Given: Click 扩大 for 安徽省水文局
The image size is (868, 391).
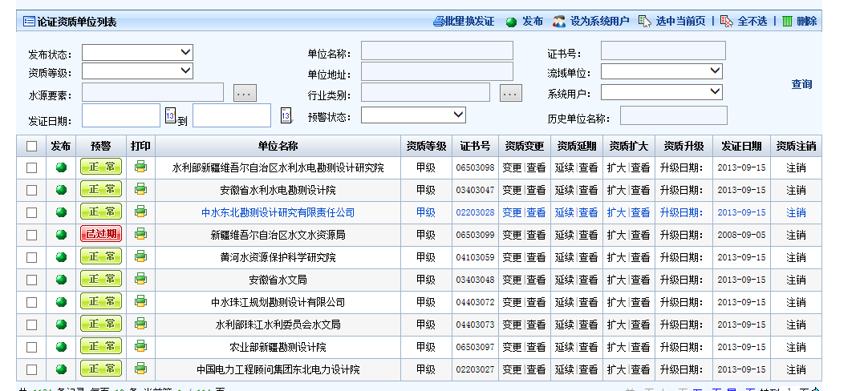Looking at the screenshot, I should pos(617,280).
